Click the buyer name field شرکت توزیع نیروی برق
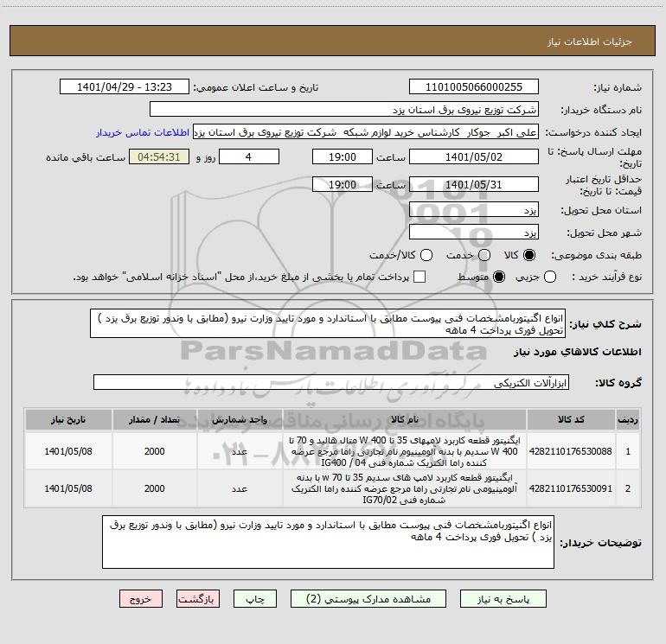The width and height of the screenshot is (666, 644). tap(344, 109)
